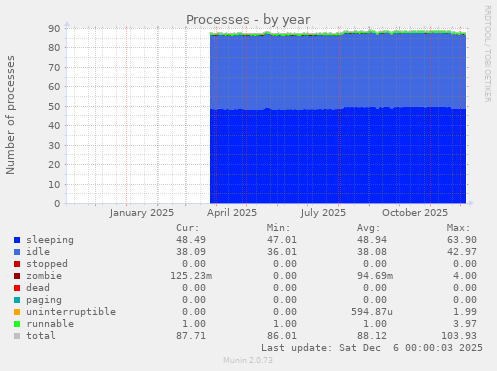Click sleeping maximum value 63.90
The width and height of the screenshot is (497, 371).
click(462, 240)
